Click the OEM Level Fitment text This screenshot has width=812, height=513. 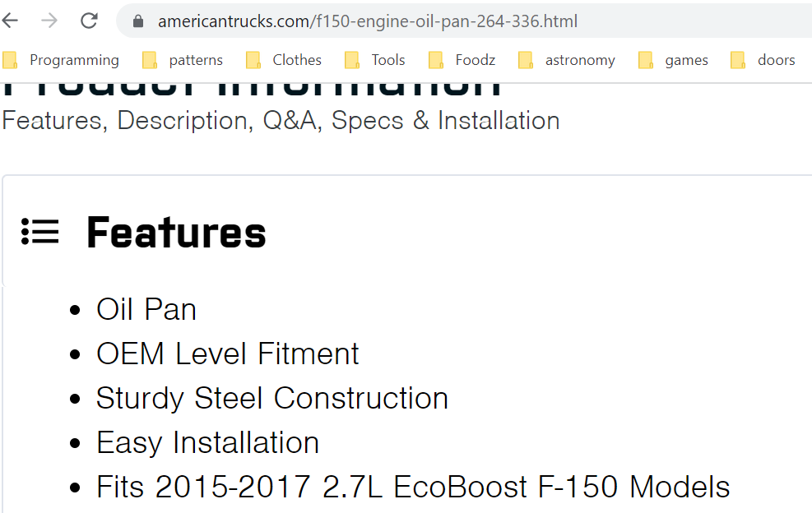tap(227, 354)
